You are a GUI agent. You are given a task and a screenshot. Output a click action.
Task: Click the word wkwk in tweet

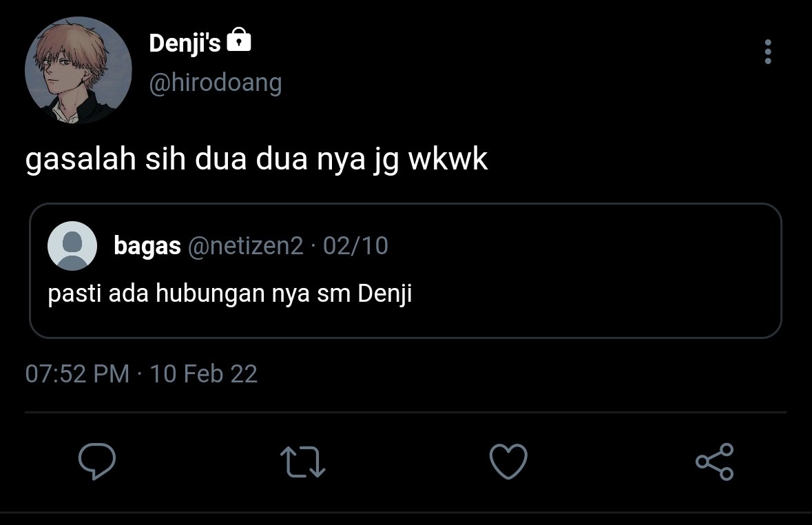point(448,158)
